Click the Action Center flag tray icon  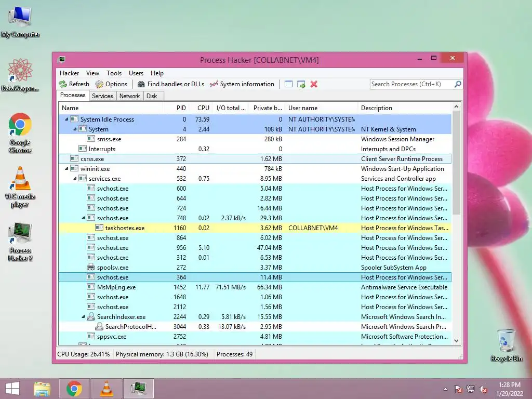coord(458,389)
